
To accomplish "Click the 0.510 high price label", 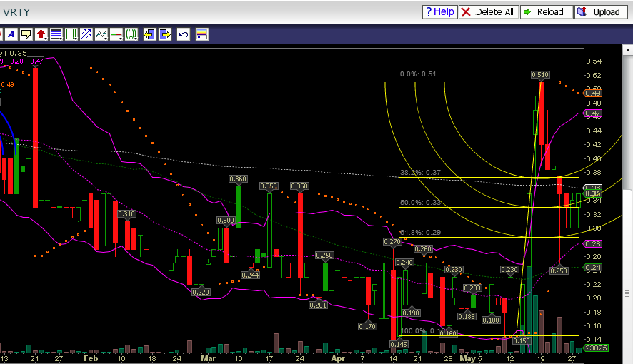I will point(540,74).
